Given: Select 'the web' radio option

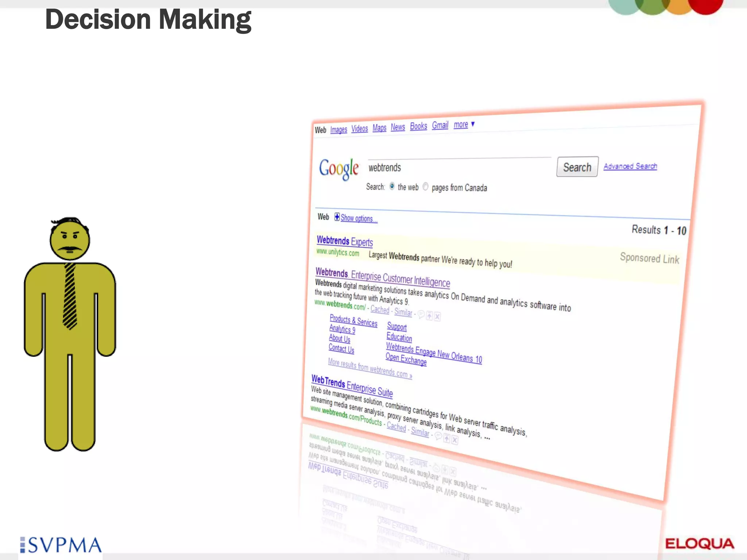Looking at the screenshot, I should click(392, 186).
